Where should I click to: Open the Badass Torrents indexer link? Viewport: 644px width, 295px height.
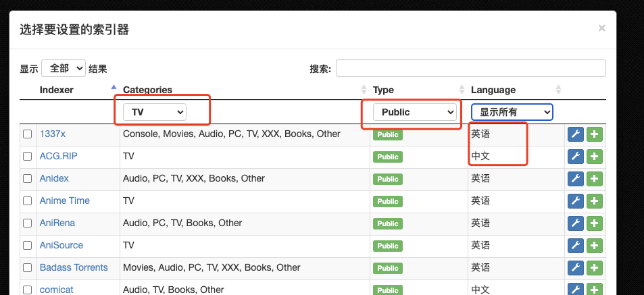click(74, 267)
